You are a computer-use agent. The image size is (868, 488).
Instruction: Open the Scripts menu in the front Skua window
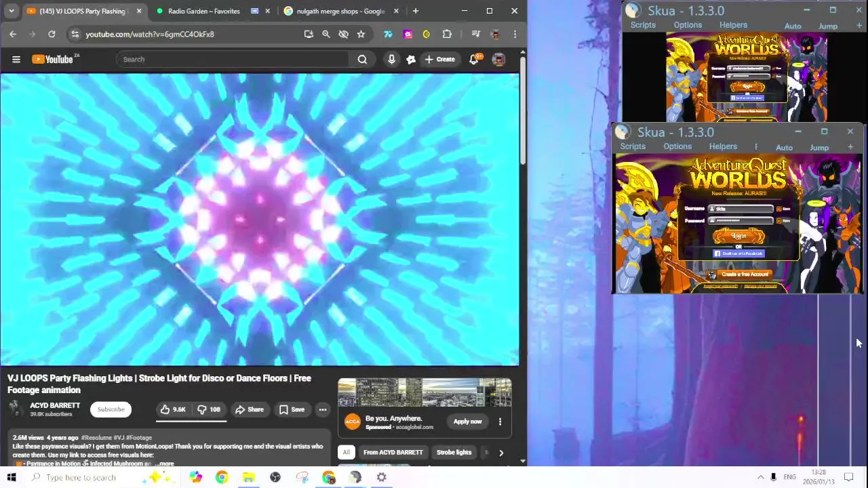[x=633, y=146]
